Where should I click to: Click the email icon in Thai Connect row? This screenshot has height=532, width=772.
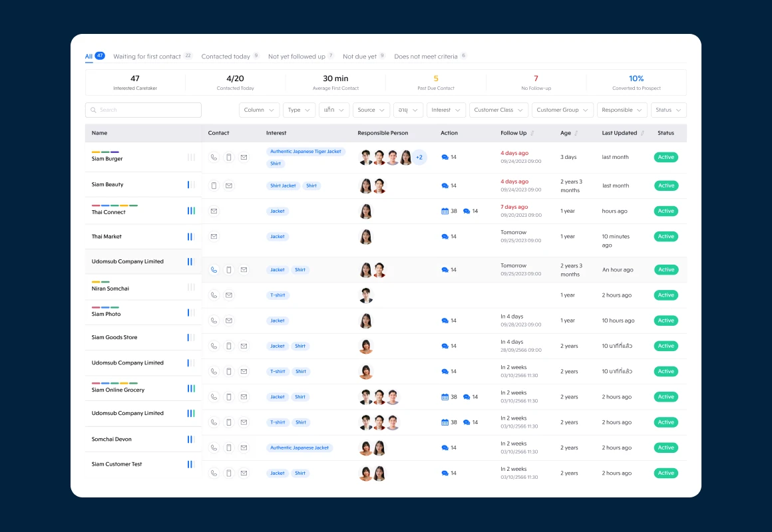[214, 211]
